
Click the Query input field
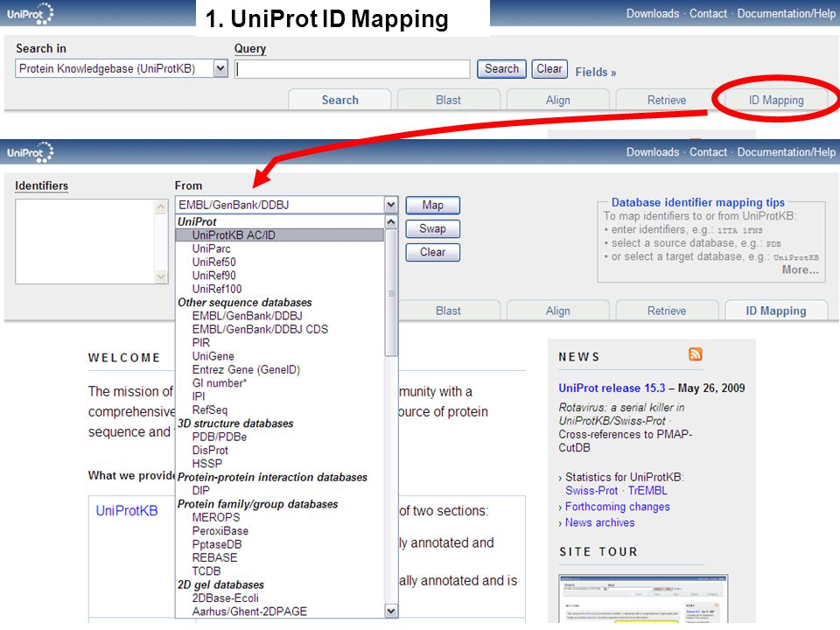pyautogui.click(x=353, y=69)
